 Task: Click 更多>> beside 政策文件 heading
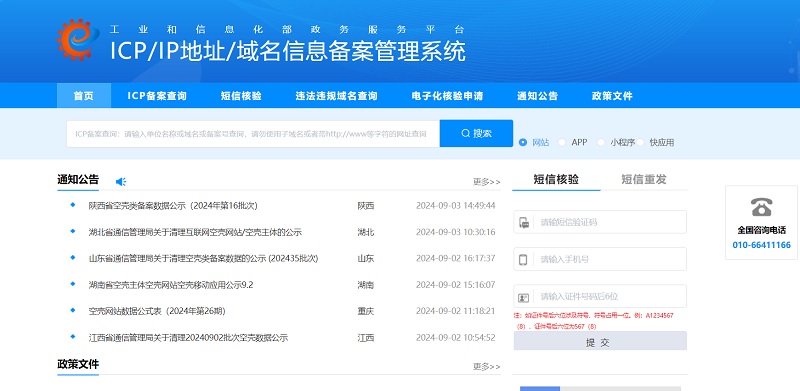(x=487, y=366)
